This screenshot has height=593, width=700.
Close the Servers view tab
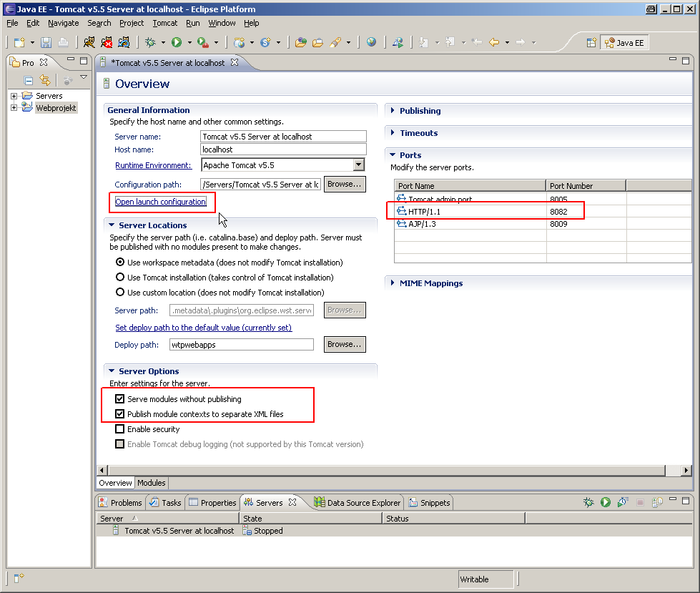click(292, 502)
